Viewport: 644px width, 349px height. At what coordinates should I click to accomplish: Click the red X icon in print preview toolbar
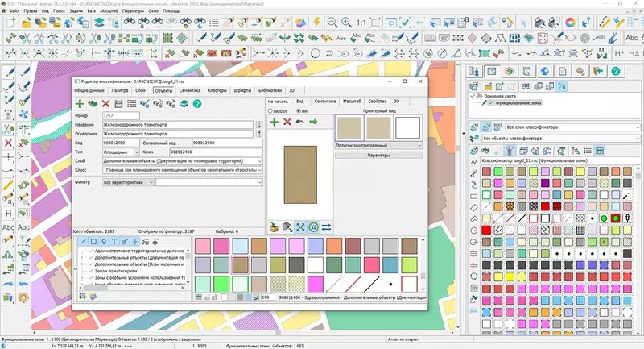(x=287, y=121)
